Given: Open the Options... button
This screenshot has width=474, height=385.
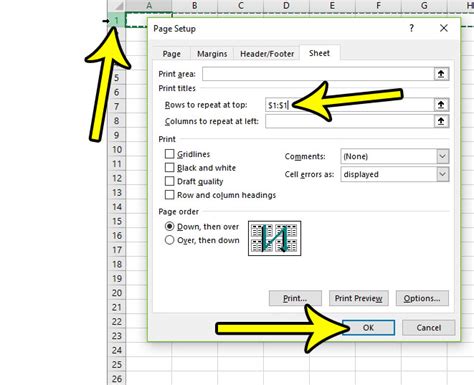Looking at the screenshot, I should click(x=422, y=298).
